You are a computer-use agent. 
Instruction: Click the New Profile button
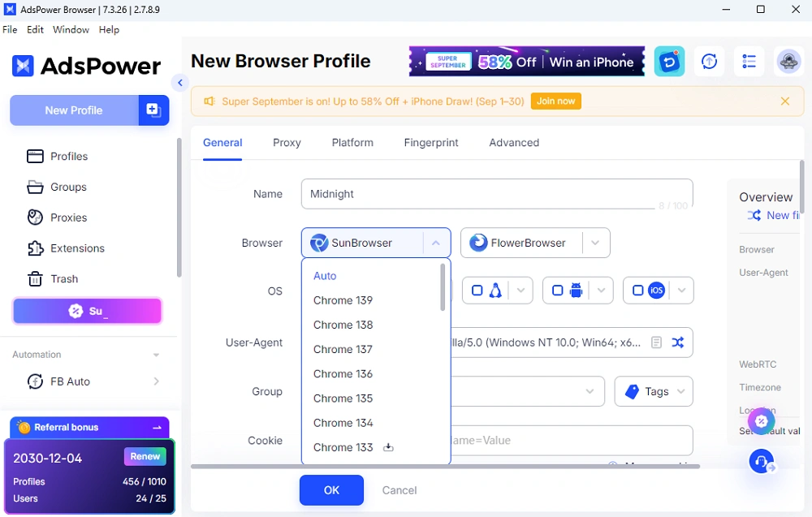pyautogui.click(x=74, y=110)
